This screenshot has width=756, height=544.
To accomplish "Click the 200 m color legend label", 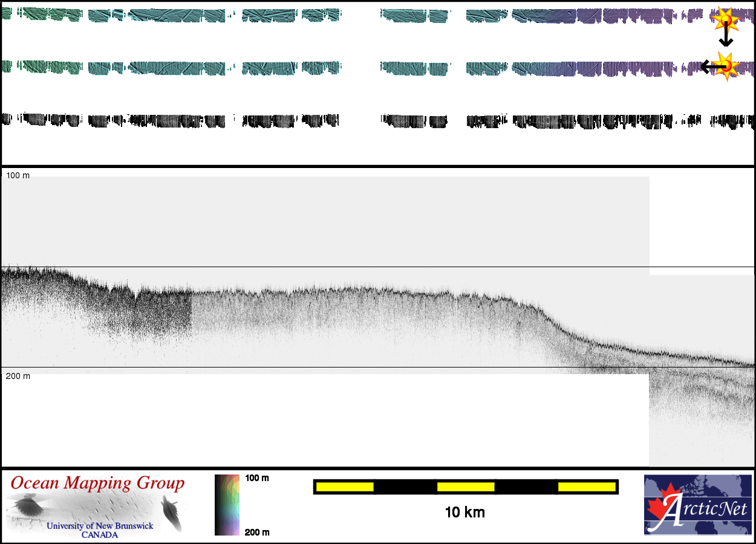I will 256,532.
